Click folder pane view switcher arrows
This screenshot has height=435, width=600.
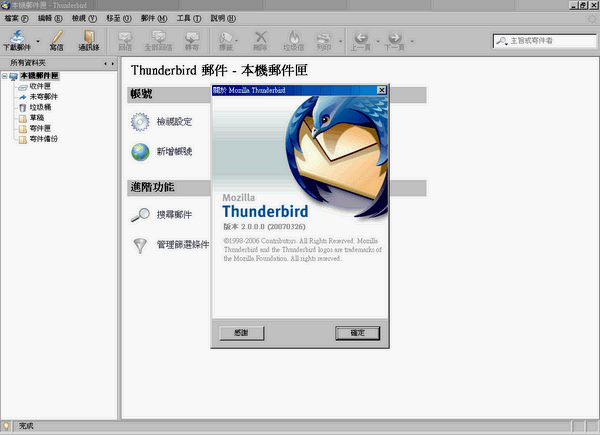(x=109, y=63)
